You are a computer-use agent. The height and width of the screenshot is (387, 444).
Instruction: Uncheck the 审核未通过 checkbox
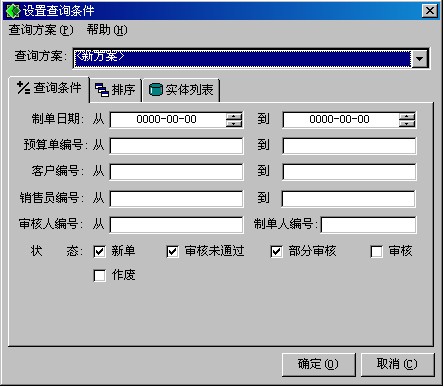coord(173,252)
